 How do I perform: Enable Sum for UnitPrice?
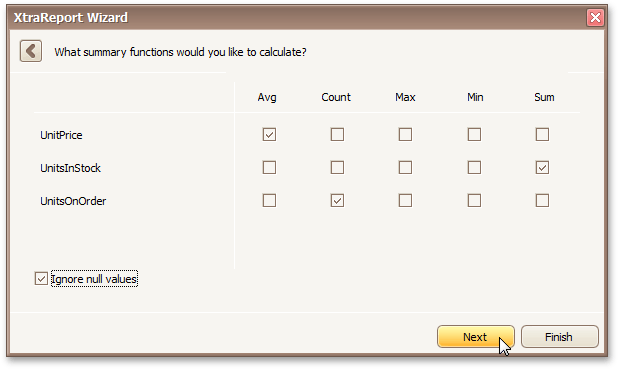(x=542, y=134)
